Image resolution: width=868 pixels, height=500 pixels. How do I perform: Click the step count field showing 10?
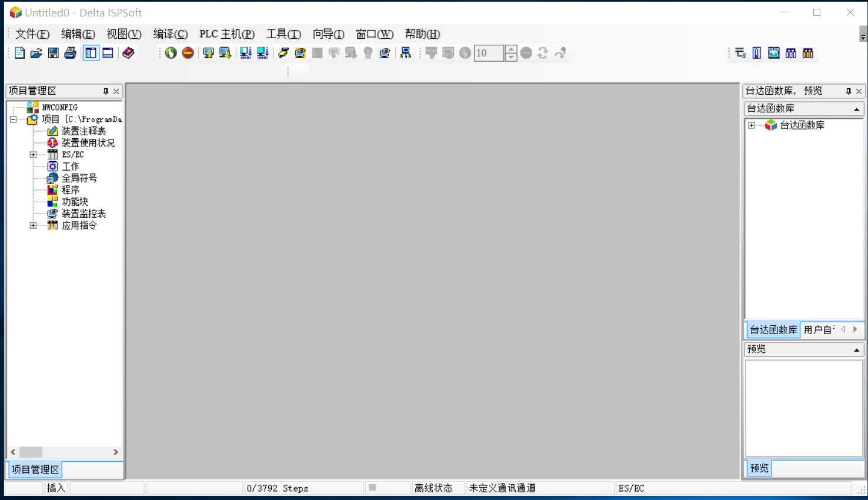489,53
